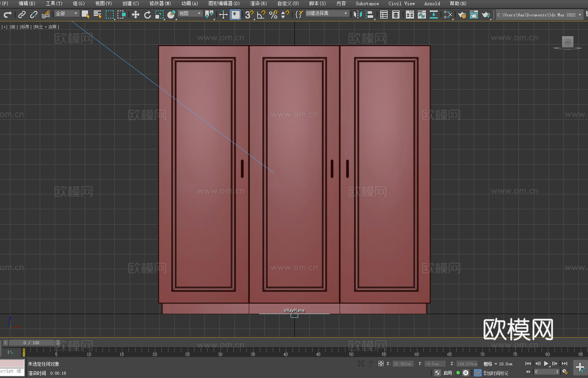Open the Arnold menu
The height and width of the screenshot is (378, 588).
(432, 3)
